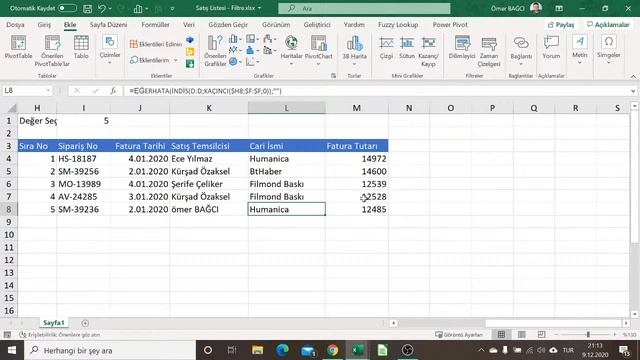The width and height of the screenshot is (640, 360).
Task: Open the line chart dropdown
Action: pos(235,50)
